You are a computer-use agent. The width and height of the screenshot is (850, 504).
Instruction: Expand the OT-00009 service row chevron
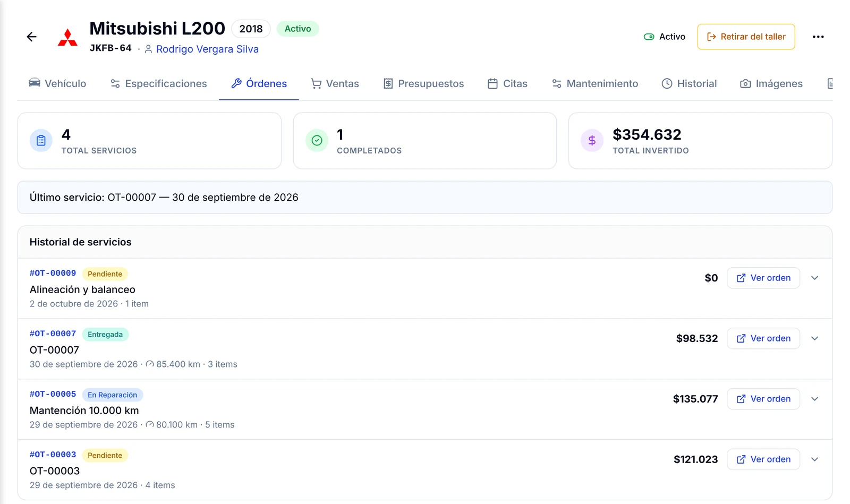point(815,278)
